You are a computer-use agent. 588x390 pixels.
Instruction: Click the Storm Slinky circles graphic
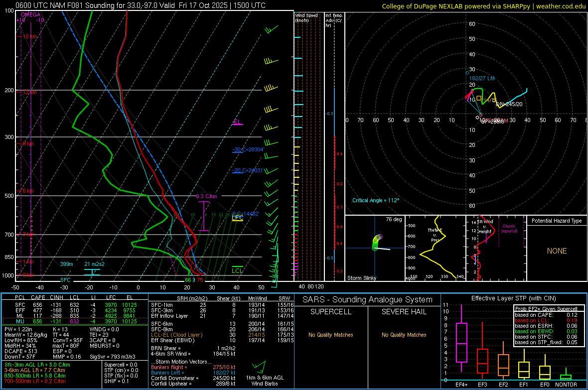coord(377,242)
